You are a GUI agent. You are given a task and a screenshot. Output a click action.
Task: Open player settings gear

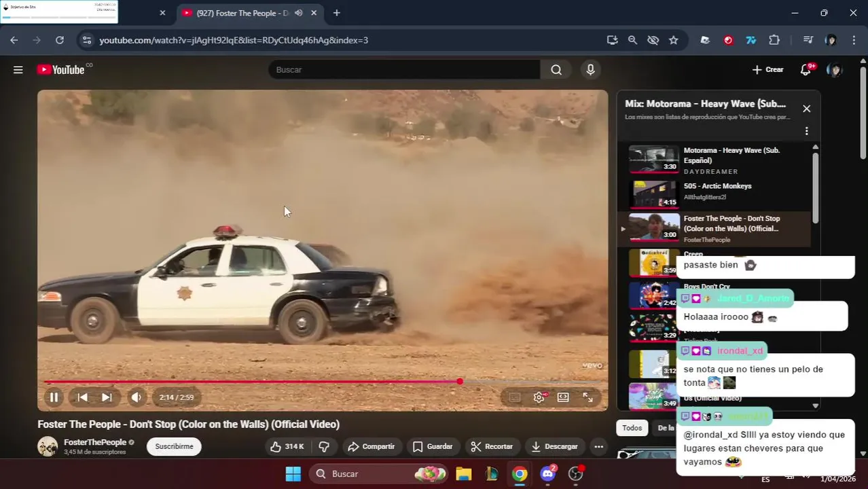[x=539, y=397]
